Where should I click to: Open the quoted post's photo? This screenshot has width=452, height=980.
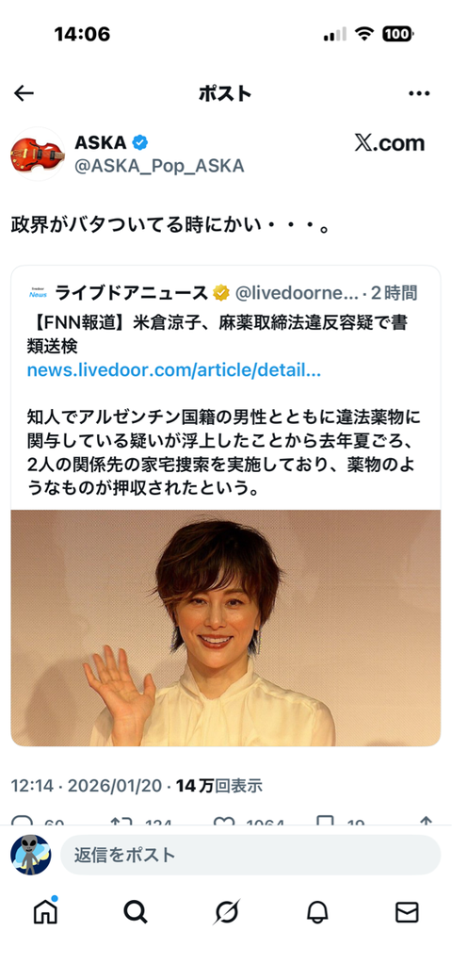pos(226,629)
